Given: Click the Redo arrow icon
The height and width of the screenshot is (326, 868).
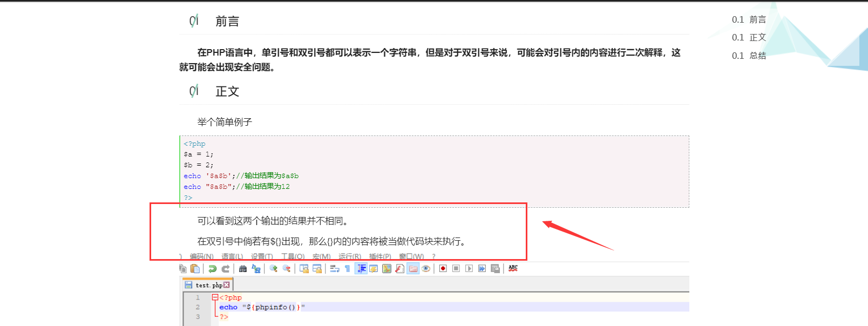Looking at the screenshot, I should click(x=226, y=269).
